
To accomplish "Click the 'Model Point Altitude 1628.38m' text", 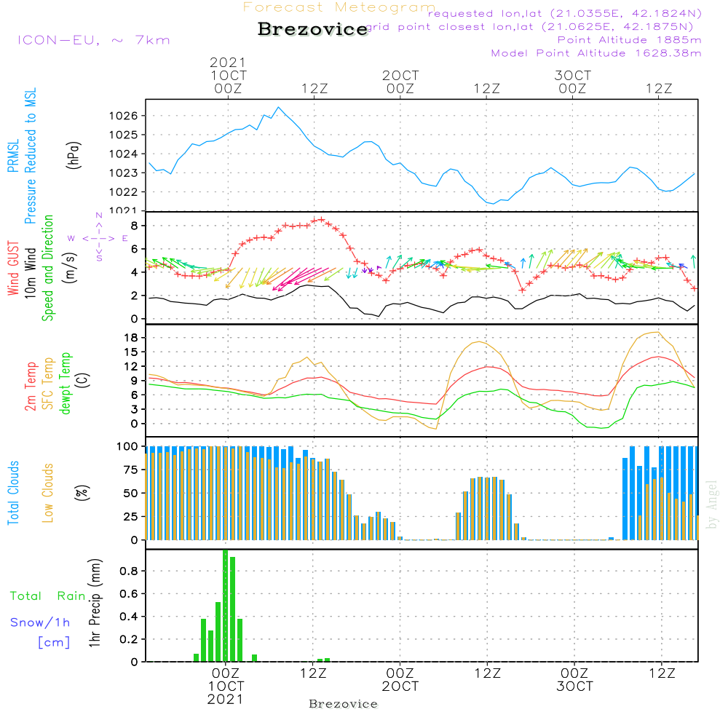I will point(596,53).
